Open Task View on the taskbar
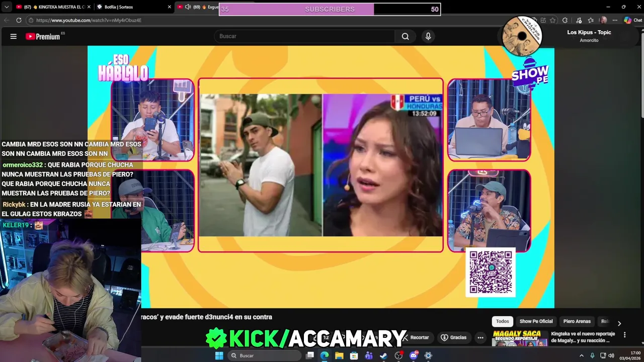Viewport: 644px width, 362px height. (310, 355)
